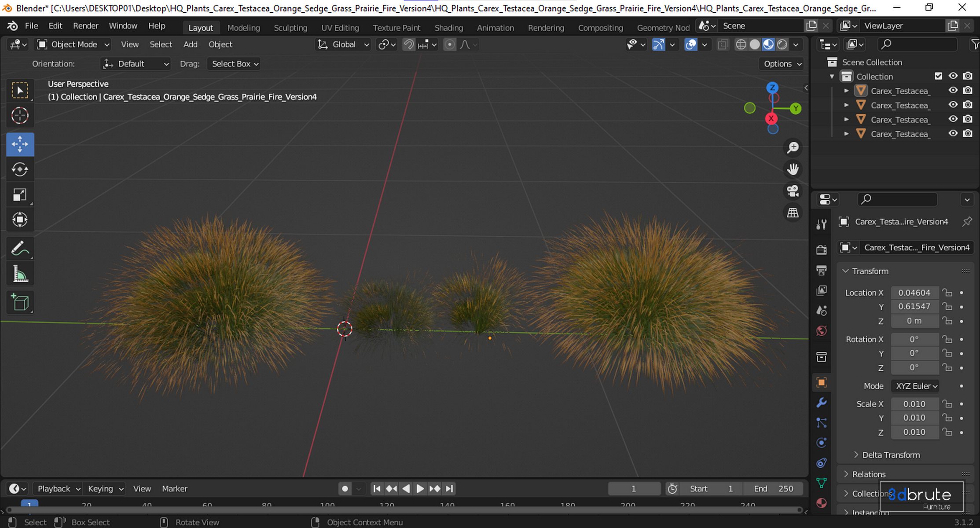
Task: Click the Add Cube tool
Action: tap(20, 302)
